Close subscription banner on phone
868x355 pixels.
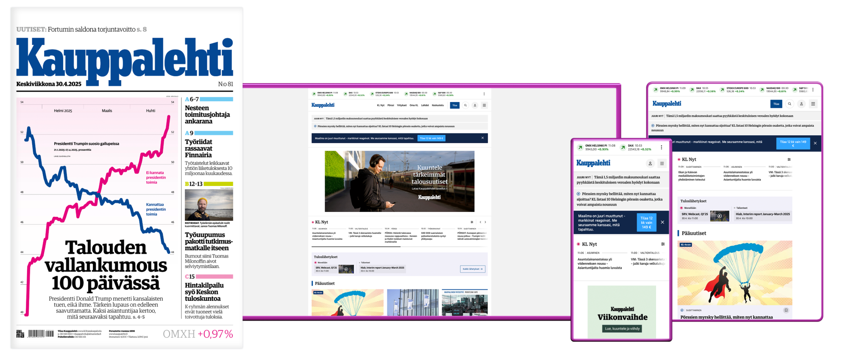(662, 222)
